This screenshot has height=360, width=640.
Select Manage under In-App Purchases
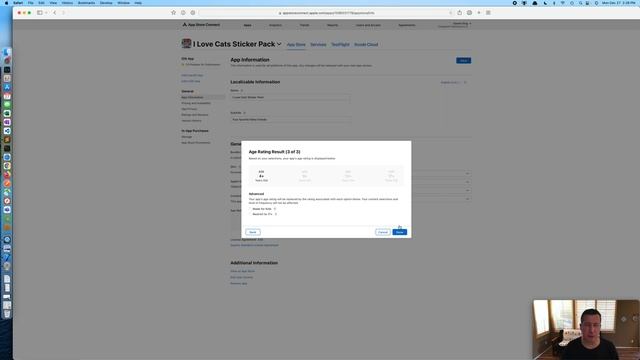click(186, 137)
